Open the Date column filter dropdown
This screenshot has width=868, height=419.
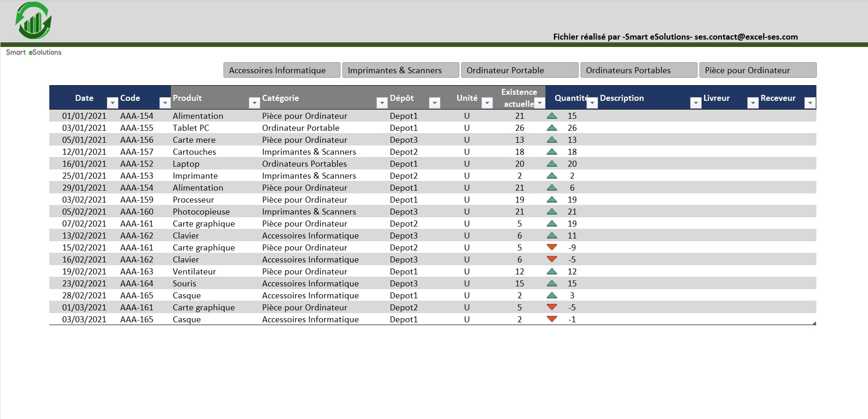112,103
